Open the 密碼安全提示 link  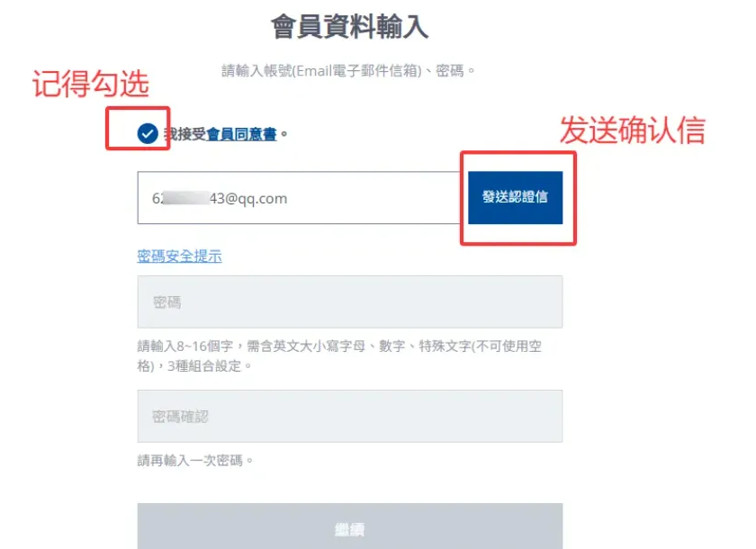pyautogui.click(x=179, y=256)
